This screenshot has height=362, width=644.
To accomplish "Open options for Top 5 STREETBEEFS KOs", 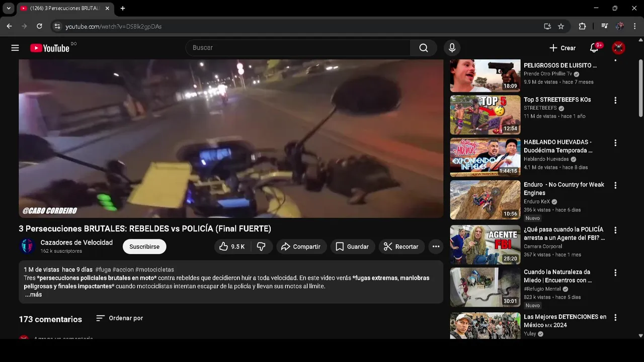I will coord(615,100).
